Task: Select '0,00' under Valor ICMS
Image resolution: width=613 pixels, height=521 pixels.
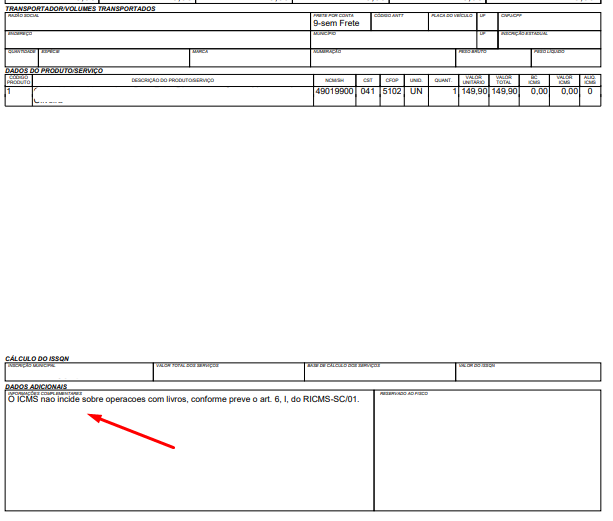Action: tap(570, 91)
